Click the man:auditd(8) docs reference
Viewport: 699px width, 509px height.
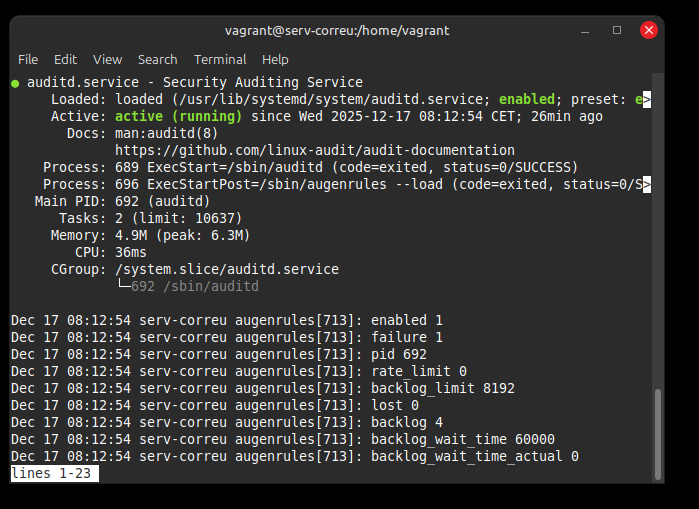[x=167, y=133]
